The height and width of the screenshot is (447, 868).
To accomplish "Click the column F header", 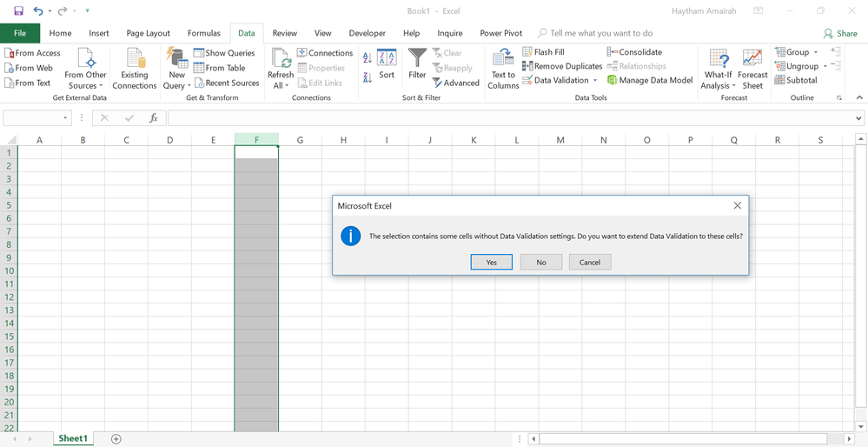I will click(x=256, y=140).
